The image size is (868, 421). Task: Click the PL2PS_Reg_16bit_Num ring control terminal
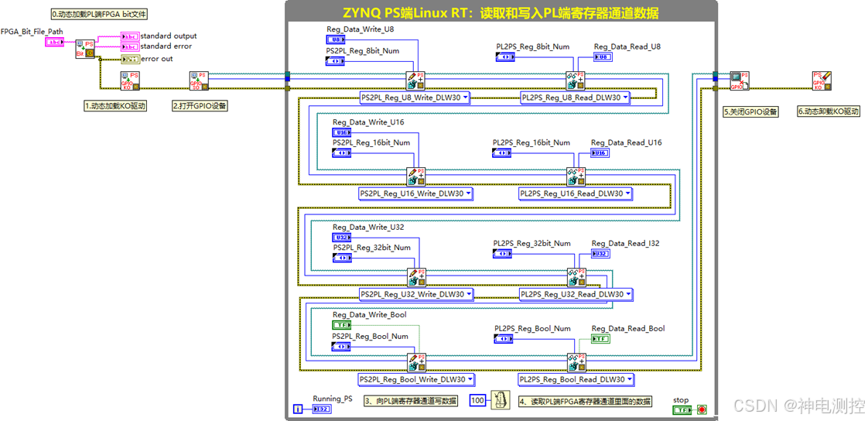click(503, 153)
